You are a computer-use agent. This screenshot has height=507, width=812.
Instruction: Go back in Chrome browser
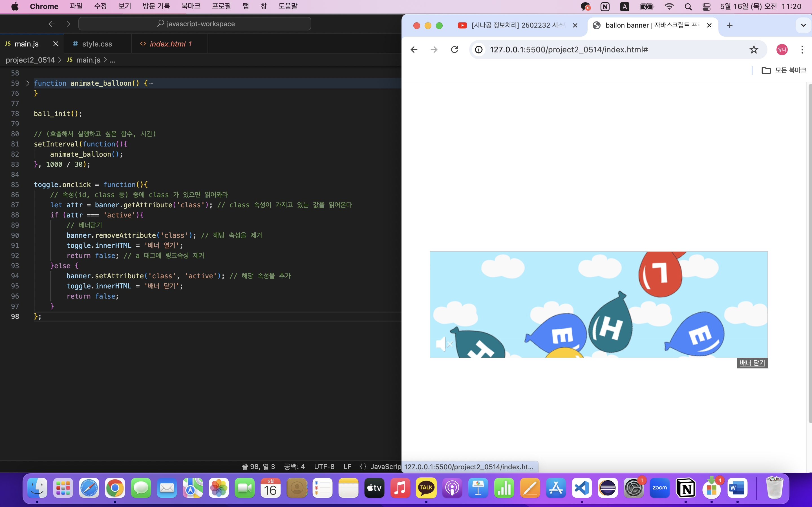point(414,50)
